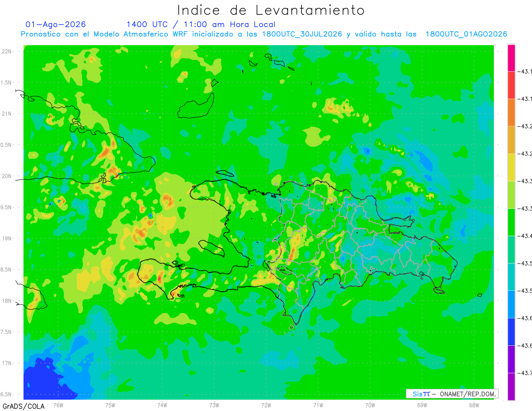
Task: Click the 70W longitude label
Action: coord(370,405)
